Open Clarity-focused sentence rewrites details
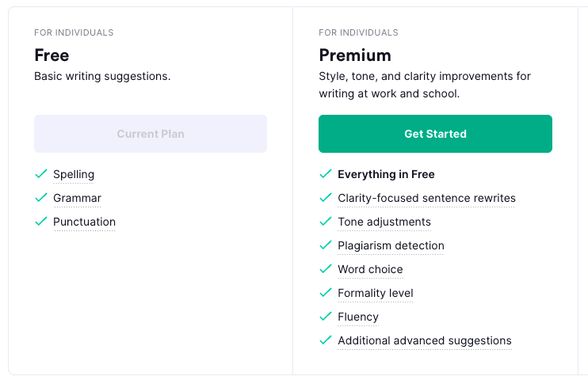This screenshot has height=380, width=588. point(427,198)
